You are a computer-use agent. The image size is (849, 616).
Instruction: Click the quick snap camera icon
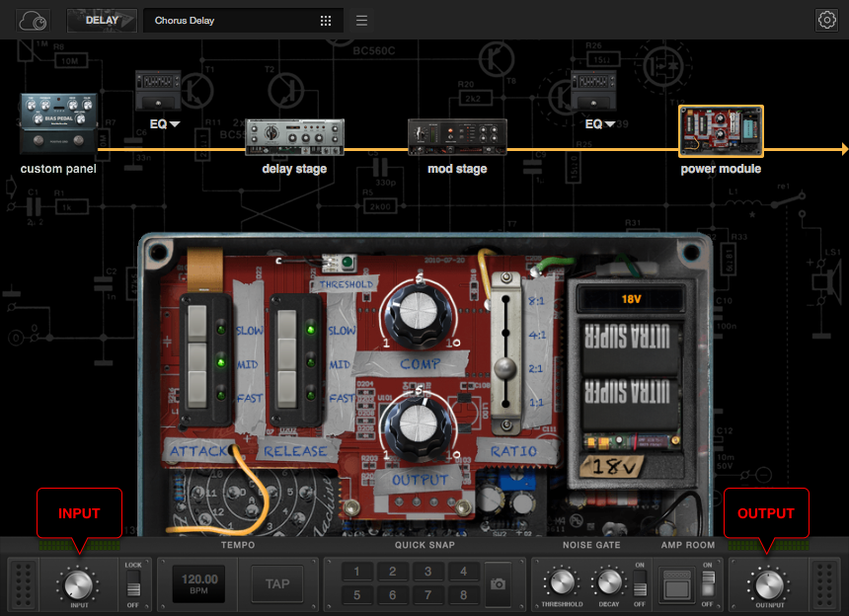click(498, 584)
